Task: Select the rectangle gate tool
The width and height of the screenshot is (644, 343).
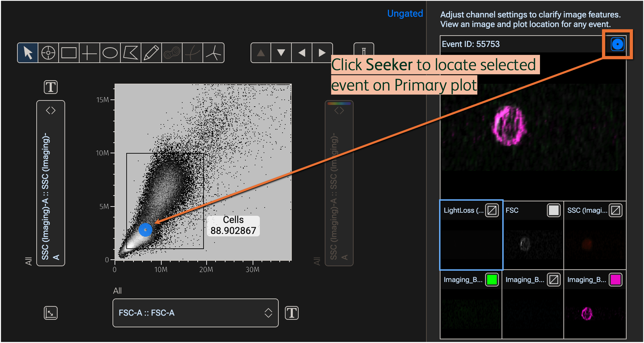Action: [x=69, y=53]
